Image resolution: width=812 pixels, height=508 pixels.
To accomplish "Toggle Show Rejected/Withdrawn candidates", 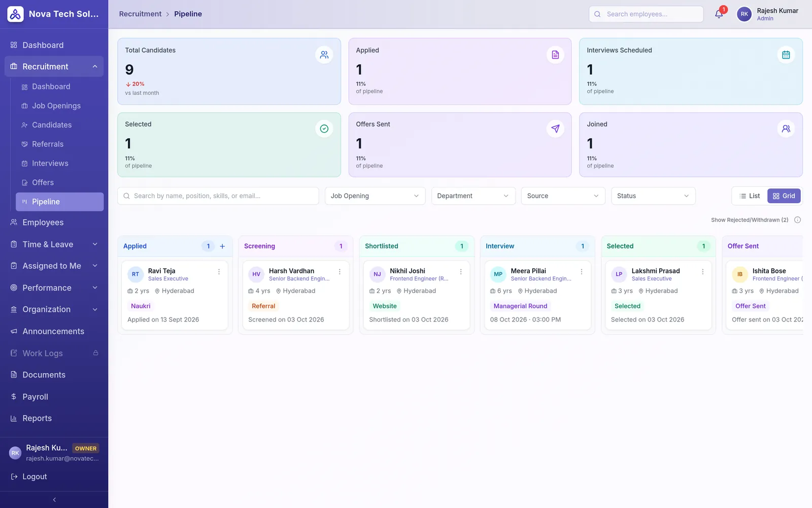I will [750, 220].
